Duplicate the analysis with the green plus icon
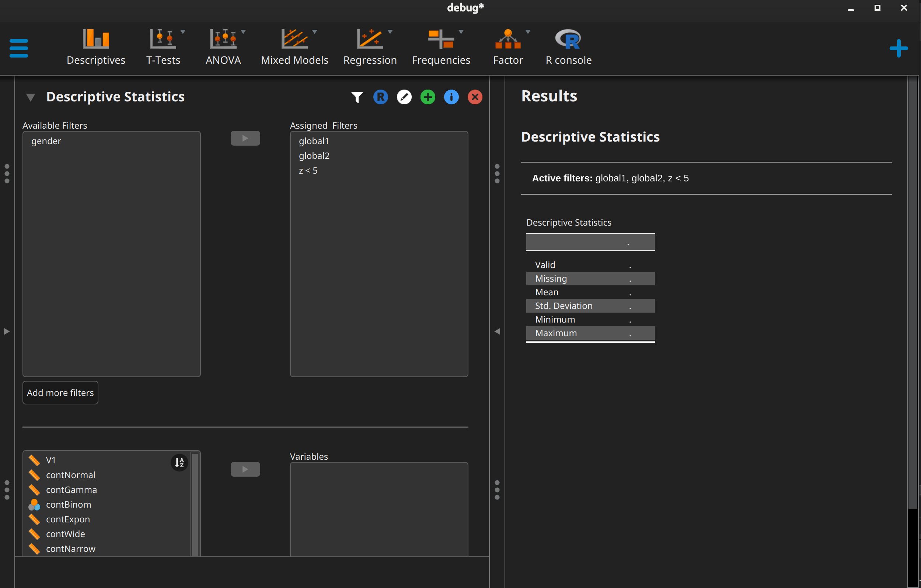Image resolution: width=921 pixels, height=588 pixels. (428, 97)
